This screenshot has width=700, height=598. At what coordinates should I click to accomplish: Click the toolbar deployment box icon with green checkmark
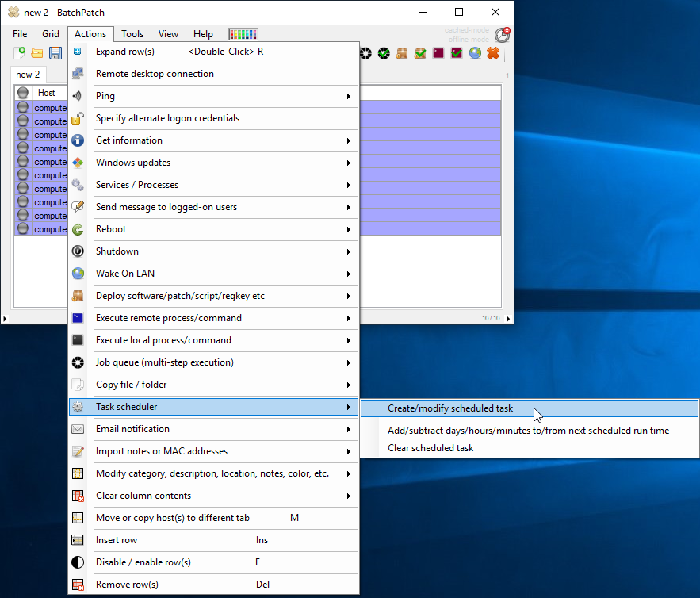coord(420,54)
